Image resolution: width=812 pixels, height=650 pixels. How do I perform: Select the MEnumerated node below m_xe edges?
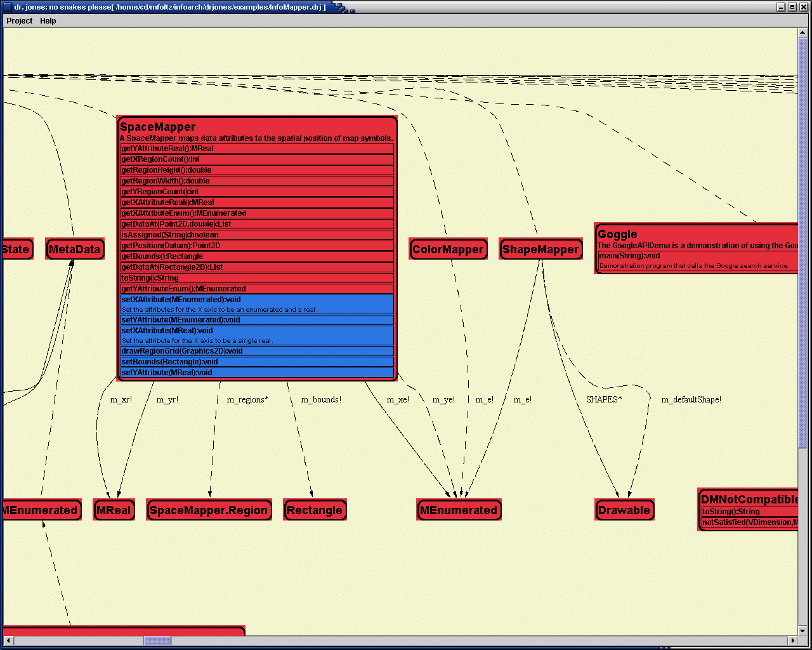tap(459, 510)
